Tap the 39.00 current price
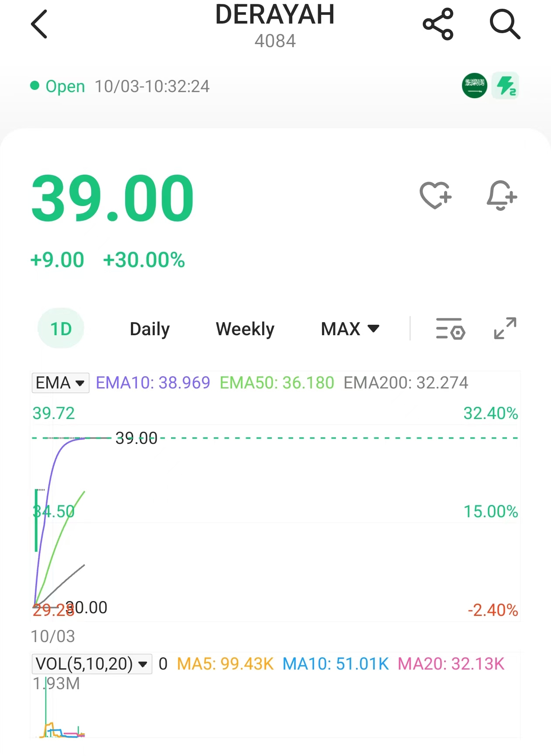 point(113,198)
